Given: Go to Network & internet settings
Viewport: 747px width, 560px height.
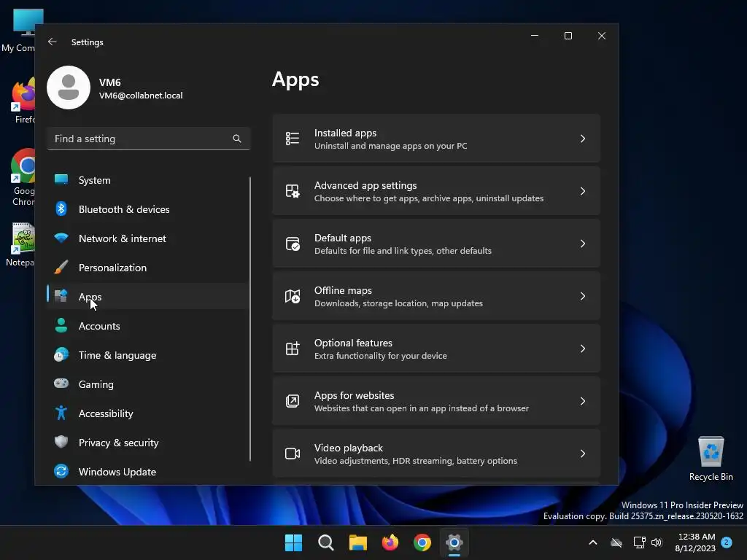Looking at the screenshot, I should (147, 238).
